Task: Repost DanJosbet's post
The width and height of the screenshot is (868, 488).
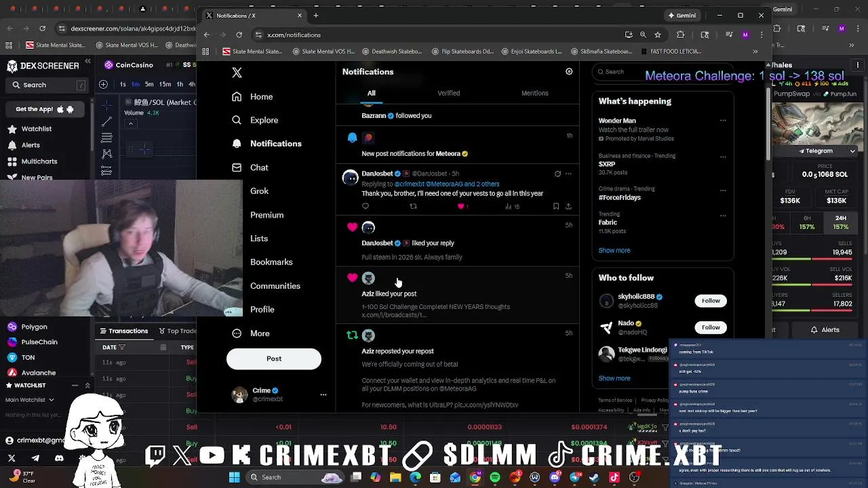Action: (413, 206)
